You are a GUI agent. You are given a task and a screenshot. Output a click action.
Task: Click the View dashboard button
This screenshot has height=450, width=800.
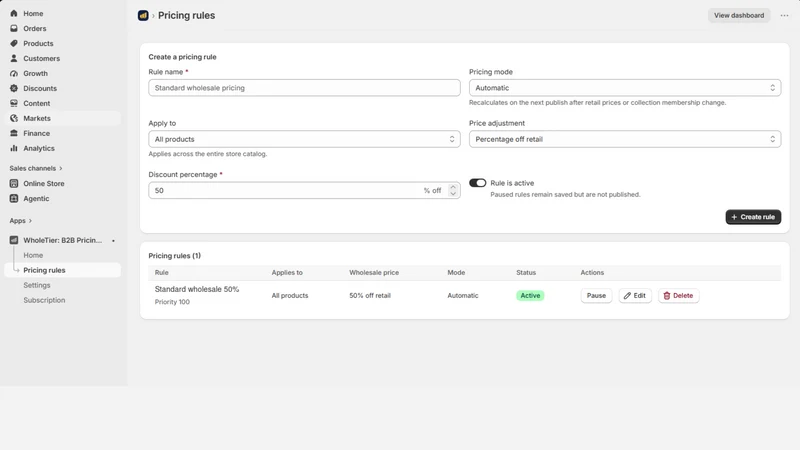pos(739,15)
